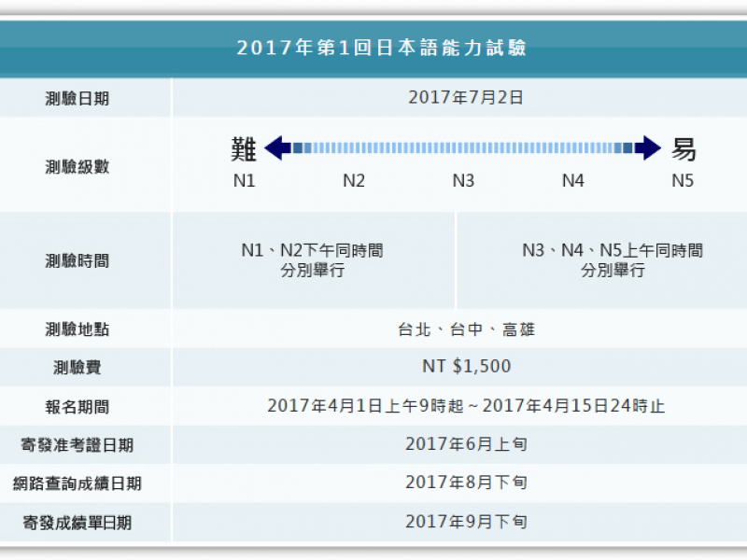The width and height of the screenshot is (747, 560).
Task: Click the 難 difficulty character
Action: 242,147
